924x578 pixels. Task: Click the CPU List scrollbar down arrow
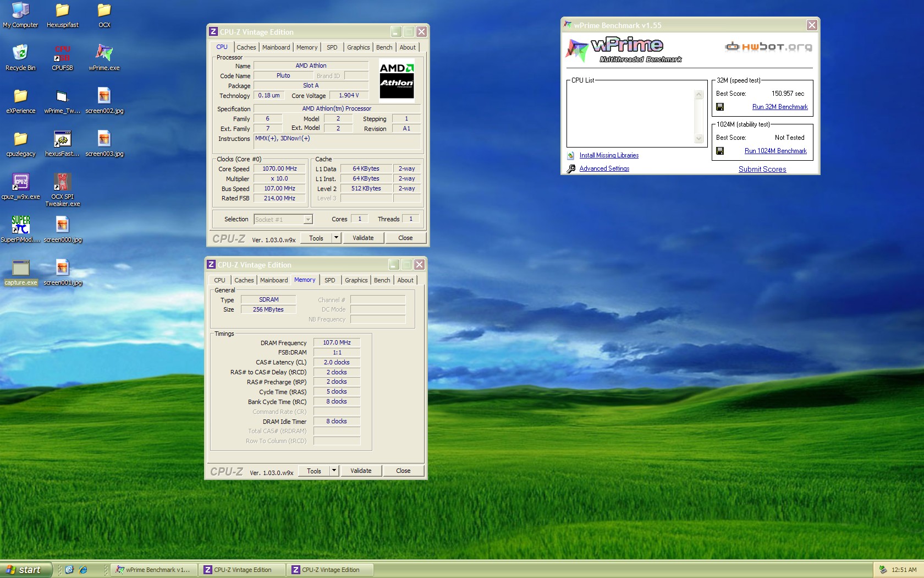click(699, 139)
